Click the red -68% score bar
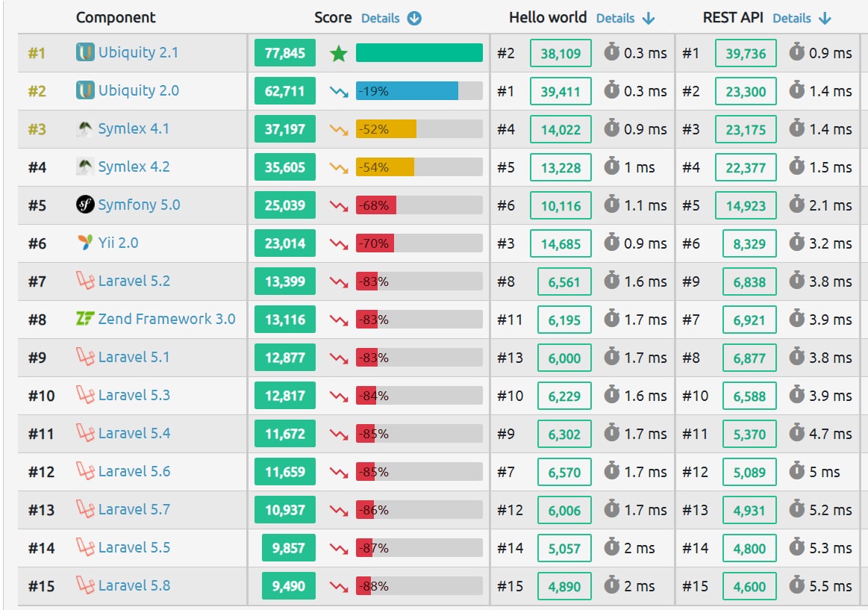 point(376,205)
